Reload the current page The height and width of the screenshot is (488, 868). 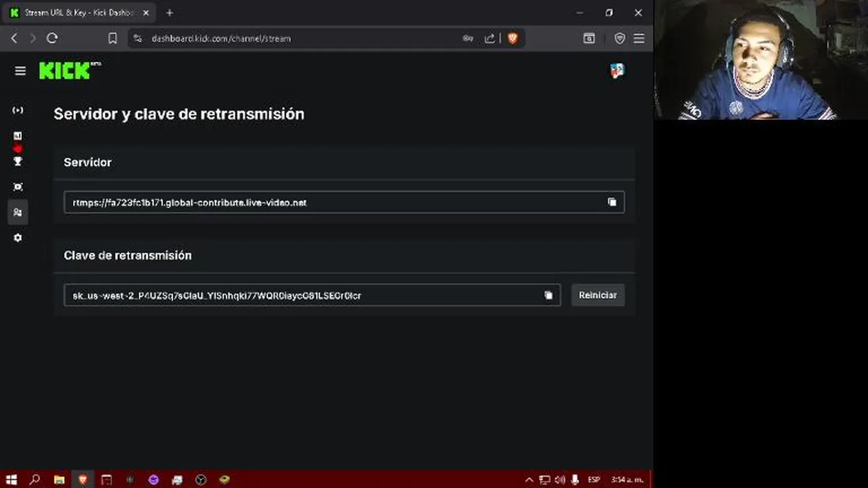coord(52,39)
